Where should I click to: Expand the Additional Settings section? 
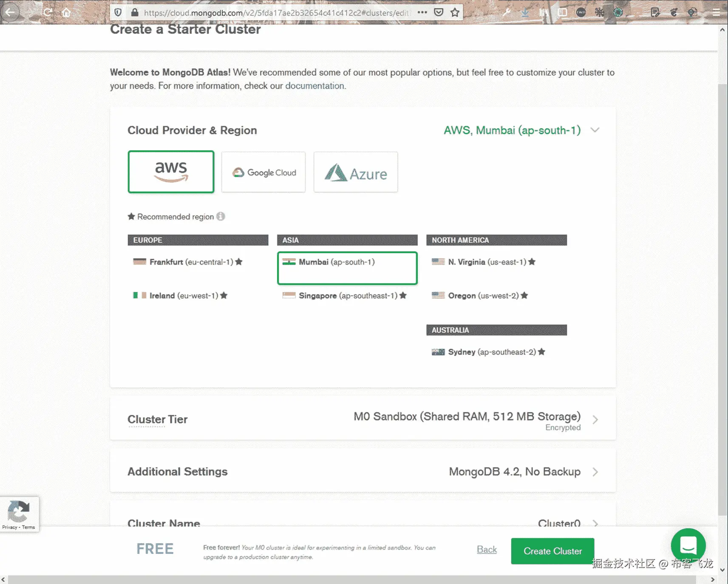tap(363, 471)
